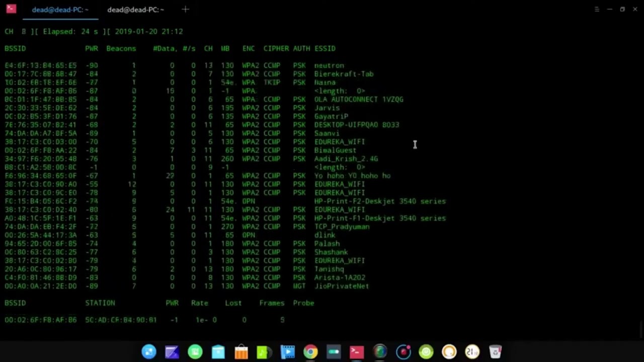
Task: Select the Tanishq ESSID
Action: [329, 269]
